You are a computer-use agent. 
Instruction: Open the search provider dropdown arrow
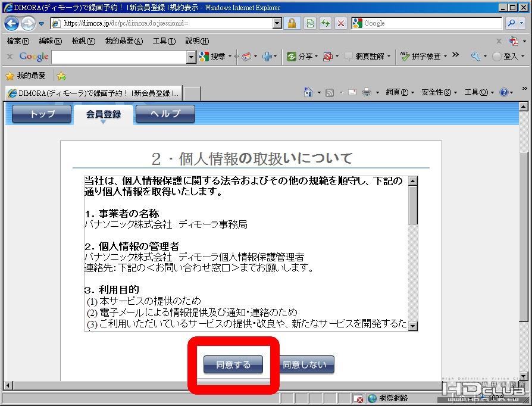coord(521,23)
